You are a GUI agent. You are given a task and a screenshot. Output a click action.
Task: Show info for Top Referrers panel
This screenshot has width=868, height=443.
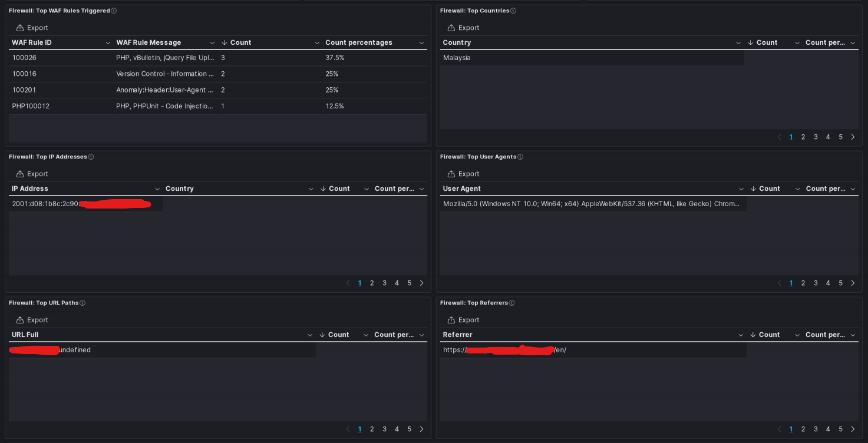click(512, 303)
